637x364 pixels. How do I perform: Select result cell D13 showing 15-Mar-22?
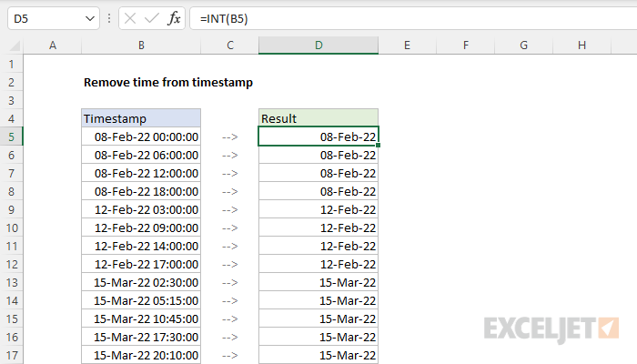318,282
